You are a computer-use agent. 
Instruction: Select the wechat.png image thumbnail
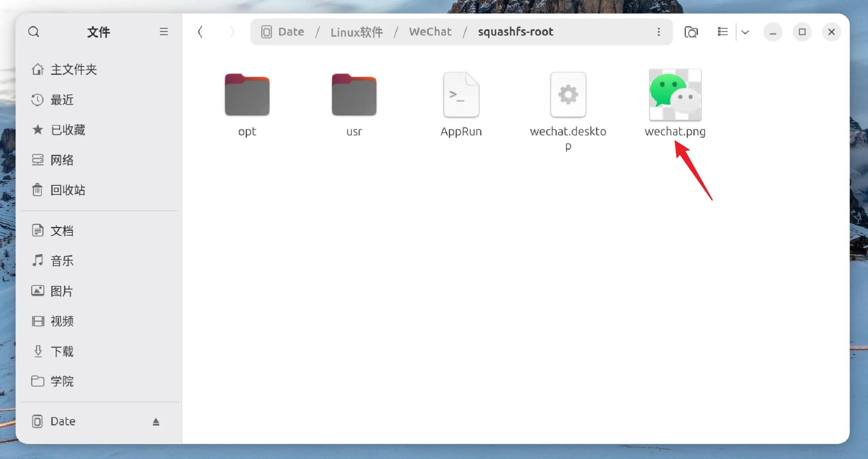tap(675, 94)
